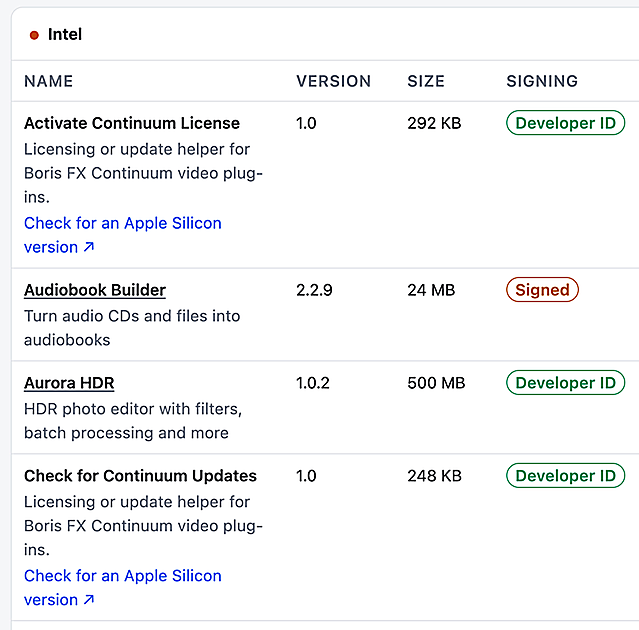Image resolution: width=639 pixels, height=630 pixels.
Task: Select the Activate Continuum License app name
Action: point(132,123)
